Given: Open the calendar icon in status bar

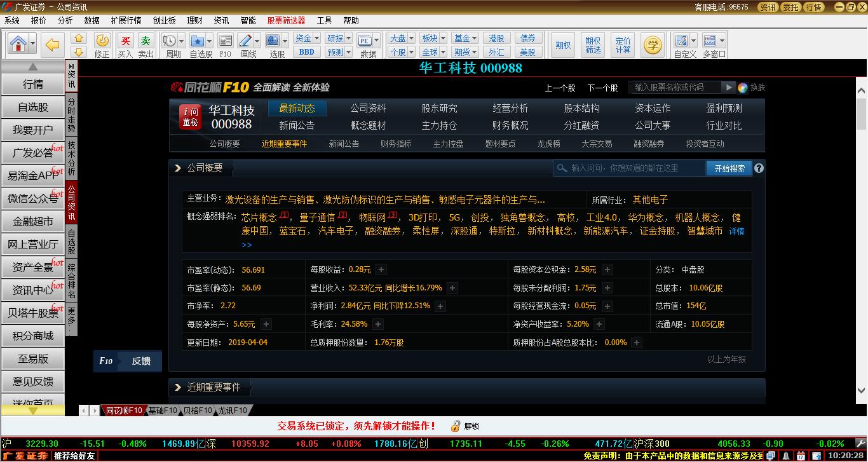Looking at the screenshot, I should pos(800,455).
